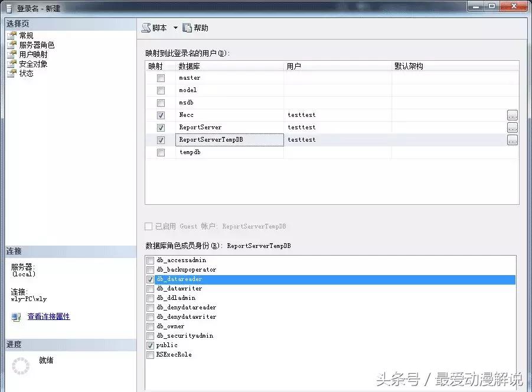532x392 pixels.
Task: Open default schema browser for Necc
Action: pyautogui.click(x=511, y=115)
